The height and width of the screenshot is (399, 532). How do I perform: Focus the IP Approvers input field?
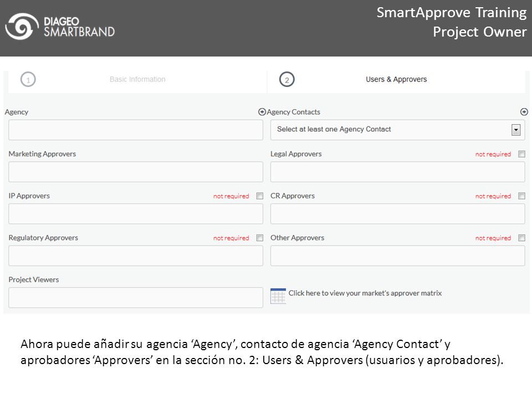(x=136, y=214)
